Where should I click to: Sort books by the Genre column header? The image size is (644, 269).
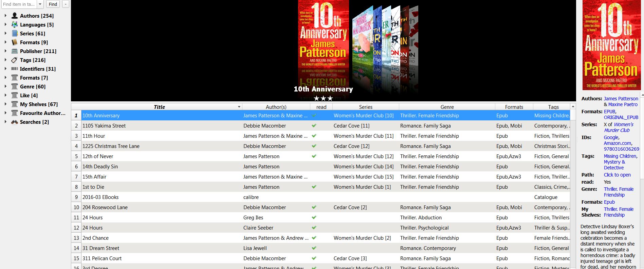pyautogui.click(x=447, y=107)
